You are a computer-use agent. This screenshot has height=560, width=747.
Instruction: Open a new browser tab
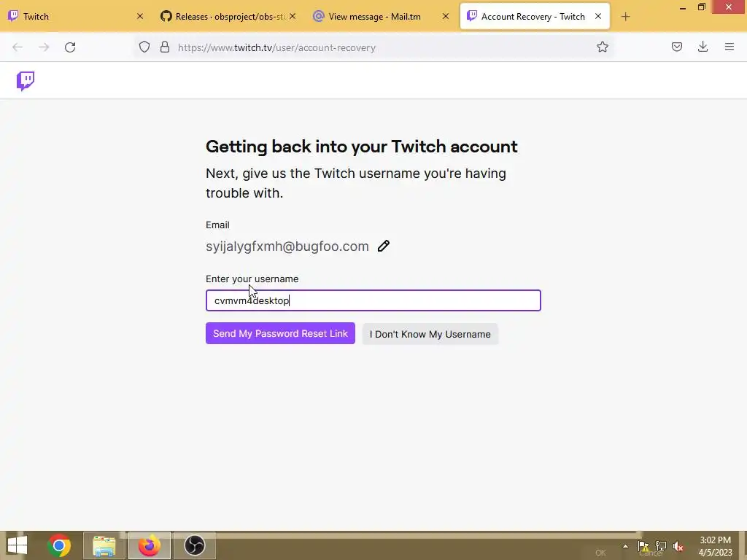click(x=625, y=17)
